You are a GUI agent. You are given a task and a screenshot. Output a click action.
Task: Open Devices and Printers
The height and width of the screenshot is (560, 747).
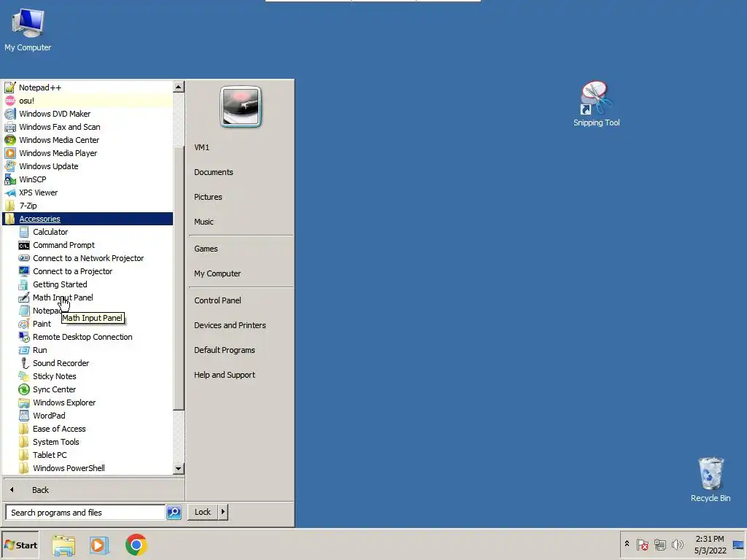pos(241,325)
